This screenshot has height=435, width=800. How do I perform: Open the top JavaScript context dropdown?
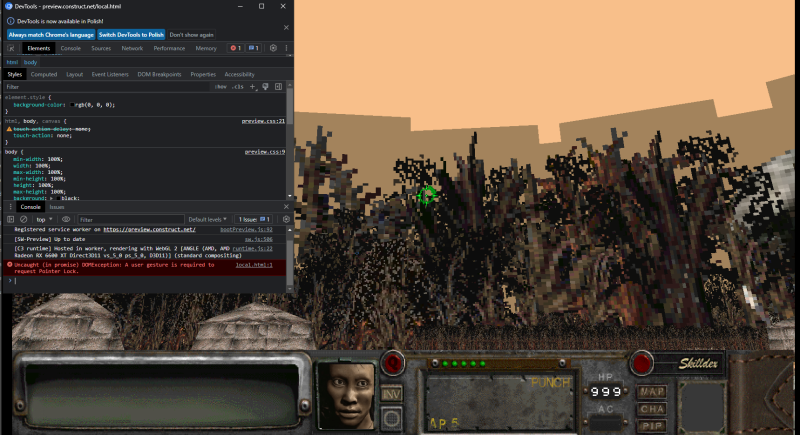point(44,219)
